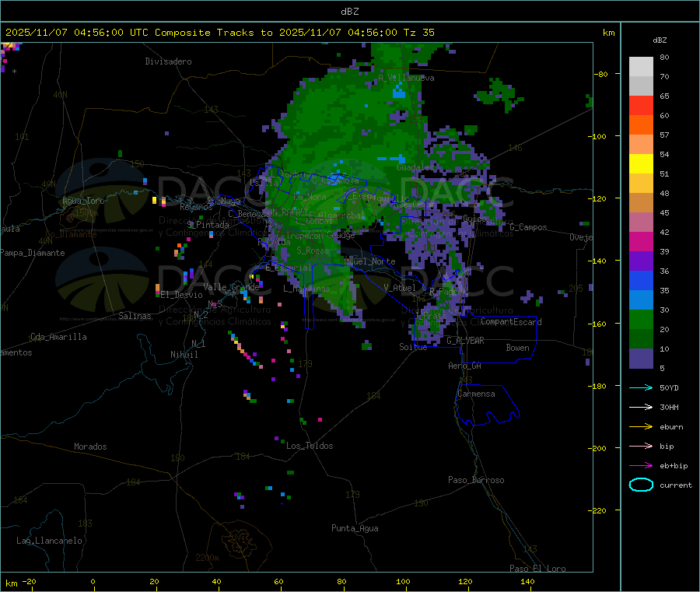The height and width of the screenshot is (592, 700).
Task: Click the El_Desvio place label
Action: (181, 295)
